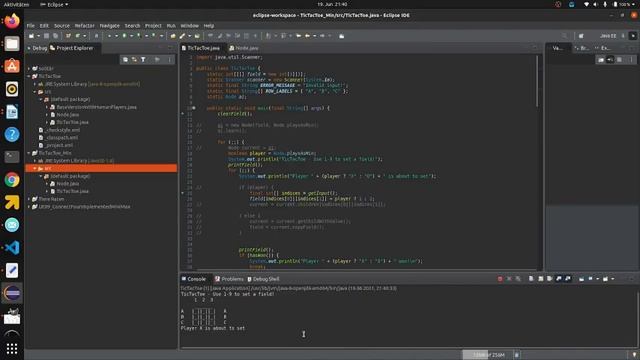The height and width of the screenshot is (360, 640).
Task: Click the search magnifier in main toolbar
Action: (x=564, y=36)
